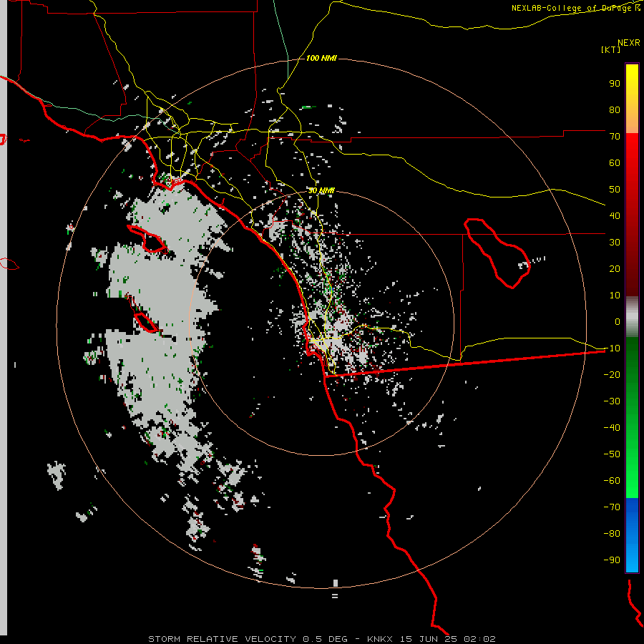Click the gray zero-velocity band of colorbar
Screen dimensions: 644x644
[632, 317]
